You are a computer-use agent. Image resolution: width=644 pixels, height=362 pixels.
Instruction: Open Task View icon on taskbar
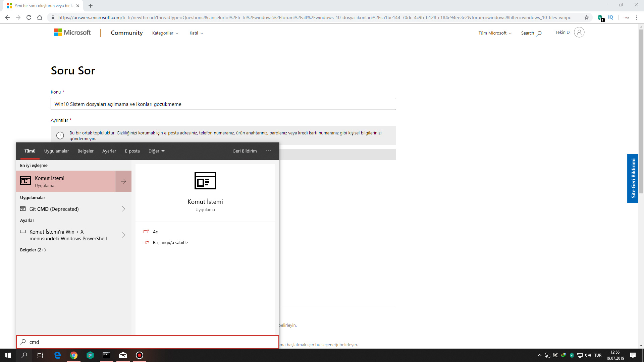40,355
